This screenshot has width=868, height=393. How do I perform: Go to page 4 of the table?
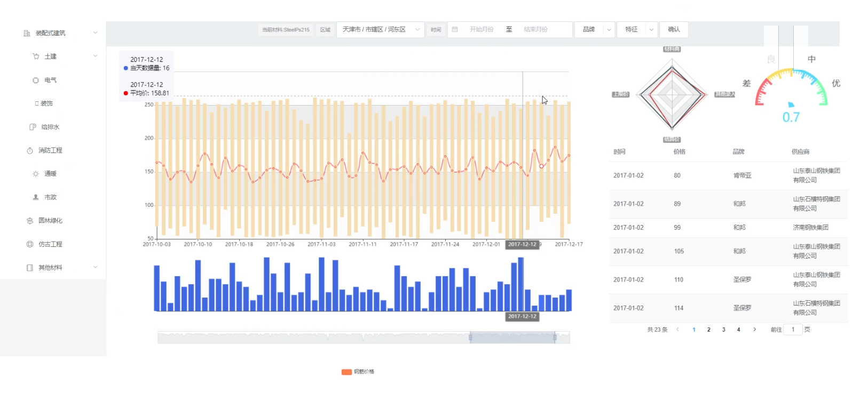pos(739,330)
